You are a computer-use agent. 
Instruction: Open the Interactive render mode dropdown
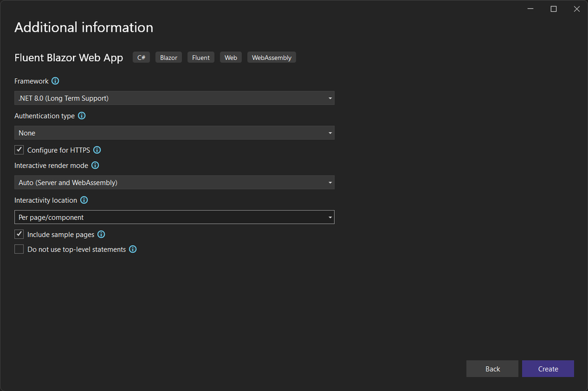click(174, 182)
